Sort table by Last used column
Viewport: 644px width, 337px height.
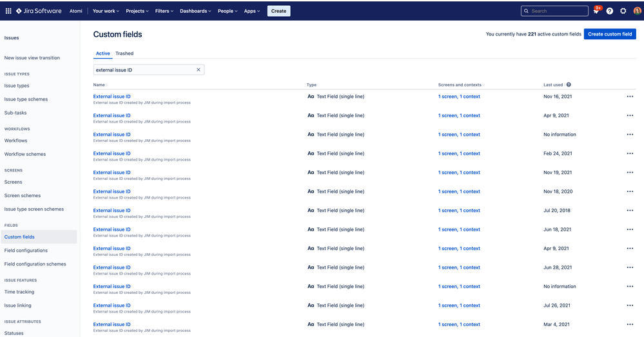(x=554, y=85)
